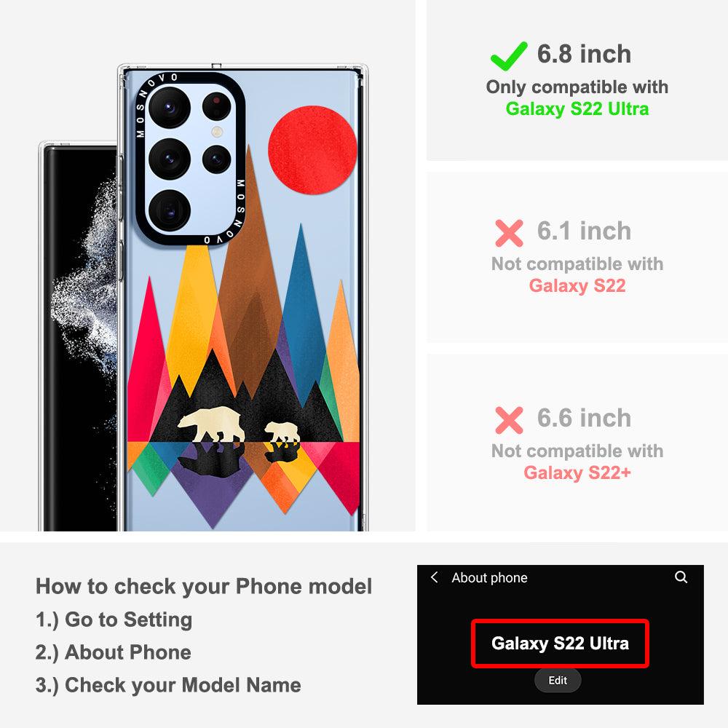Click the top-left main camera lens

[170, 107]
